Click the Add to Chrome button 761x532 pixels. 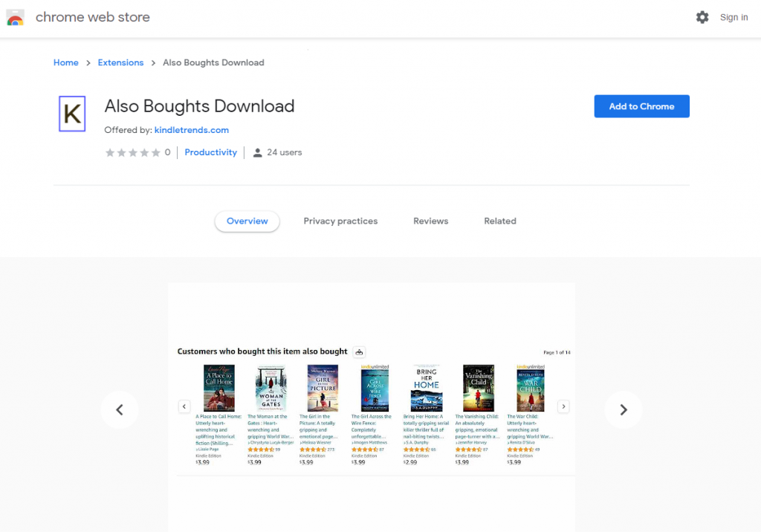click(641, 106)
